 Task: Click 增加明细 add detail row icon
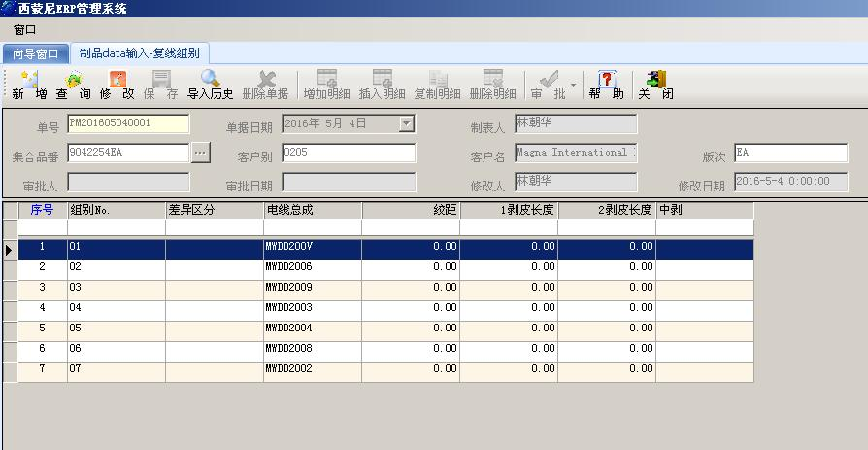326,78
